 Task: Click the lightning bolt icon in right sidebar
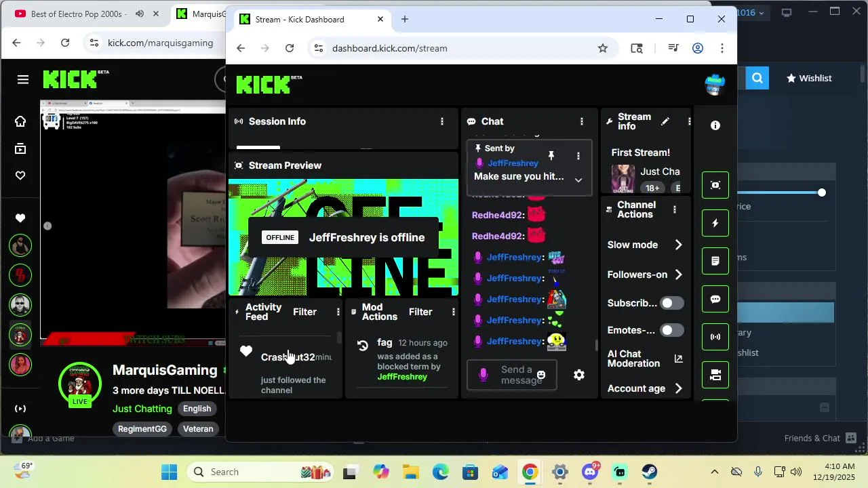[715, 223]
